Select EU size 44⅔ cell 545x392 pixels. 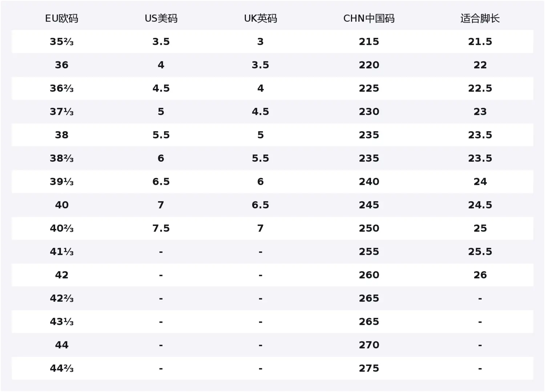(x=61, y=368)
